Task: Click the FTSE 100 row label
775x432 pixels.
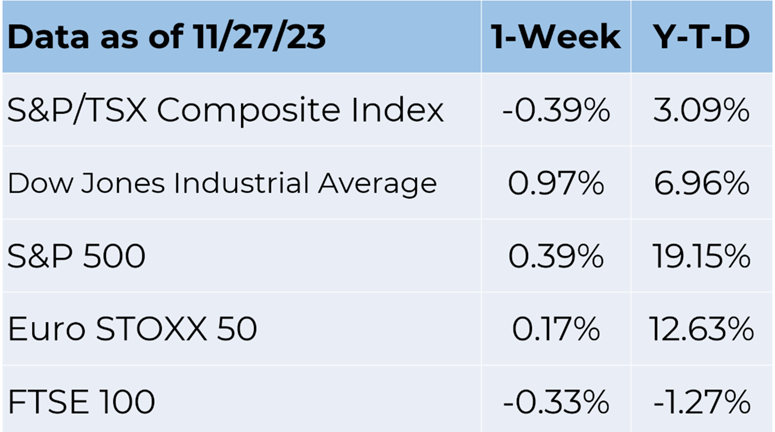Action: click(x=81, y=401)
